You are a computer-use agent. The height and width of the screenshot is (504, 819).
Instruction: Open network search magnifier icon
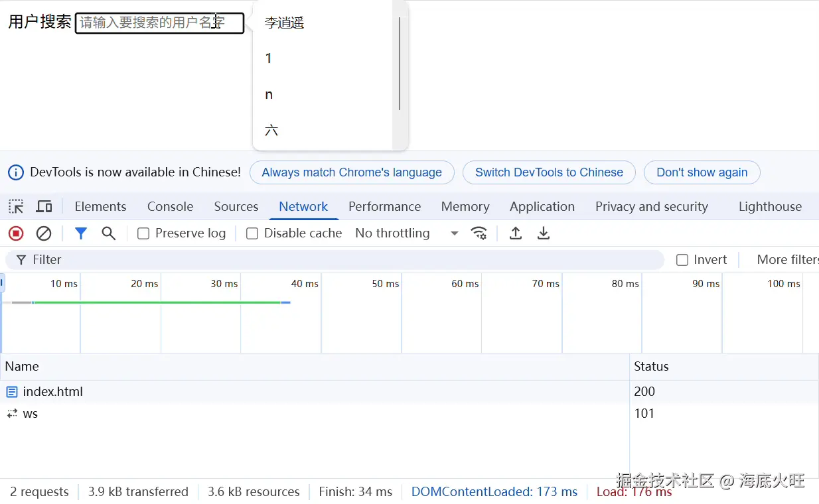pos(109,233)
